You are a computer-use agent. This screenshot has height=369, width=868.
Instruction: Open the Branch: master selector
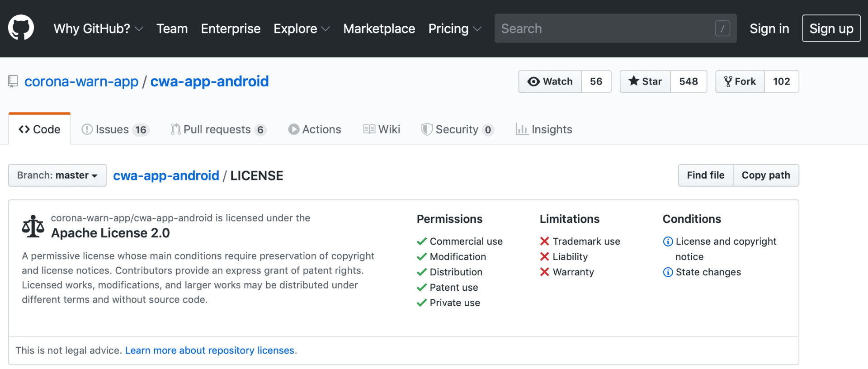coord(57,175)
